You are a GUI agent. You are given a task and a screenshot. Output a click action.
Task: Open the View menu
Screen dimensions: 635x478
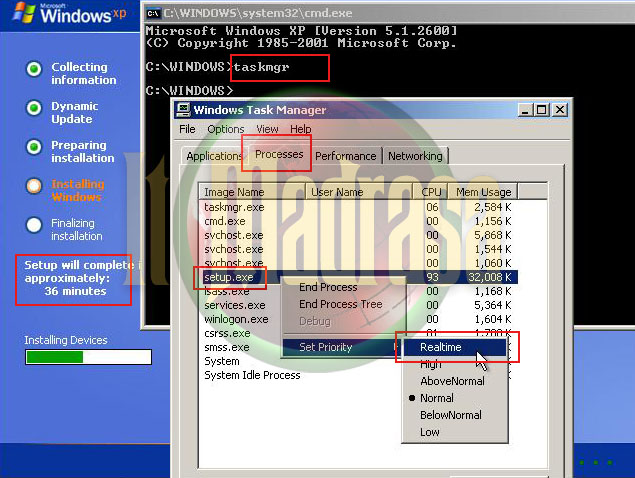(267, 129)
